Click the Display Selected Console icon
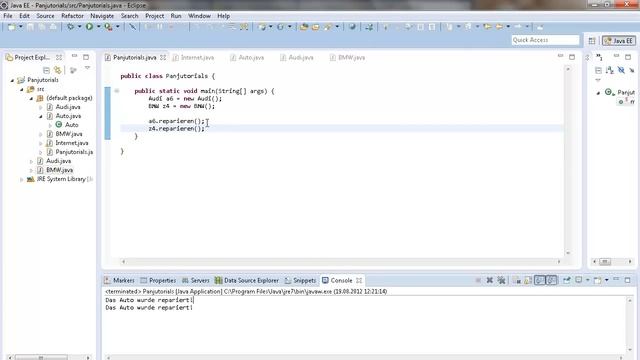Image resolution: width=640 pixels, height=360 pixels. pyautogui.click(x=579, y=280)
